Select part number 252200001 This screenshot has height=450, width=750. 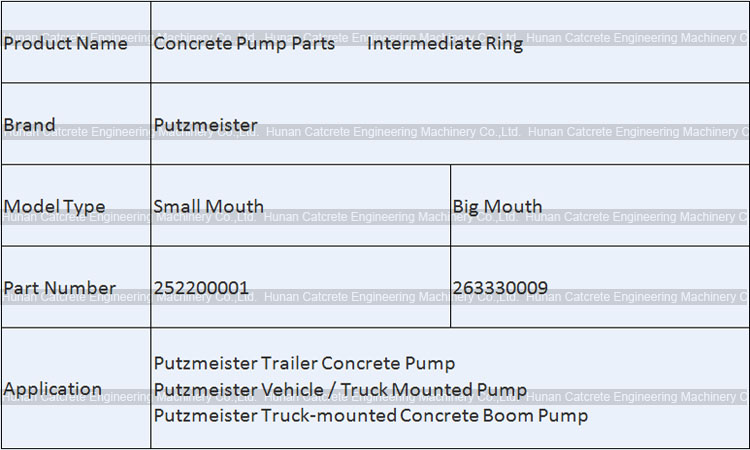(x=201, y=289)
